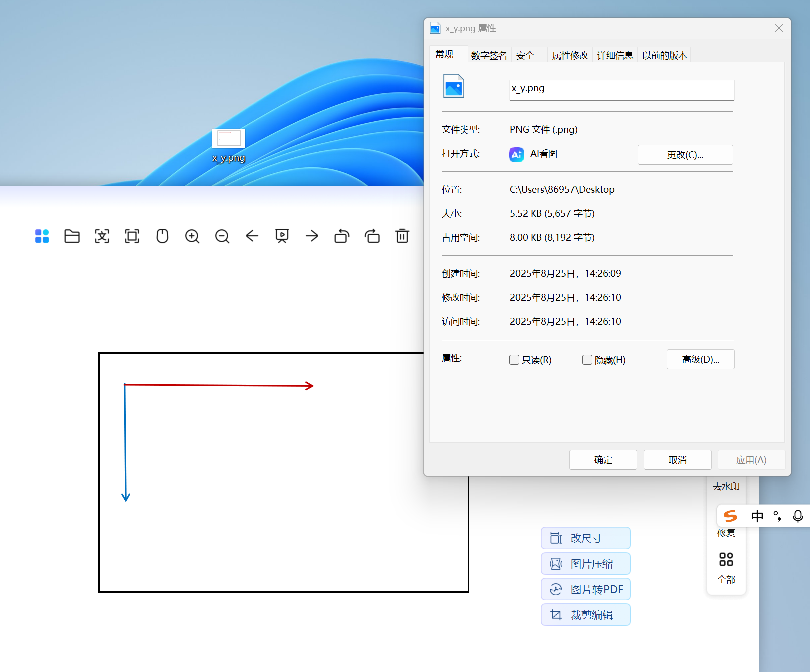
Task: Click the size value 5.52 KB (5,657 字节)
Action: pyautogui.click(x=552, y=213)
